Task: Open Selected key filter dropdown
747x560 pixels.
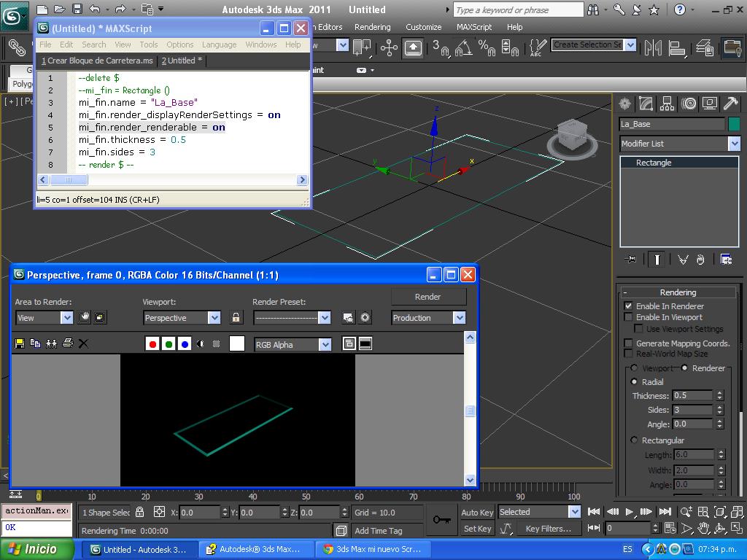Action: point(575,512)
